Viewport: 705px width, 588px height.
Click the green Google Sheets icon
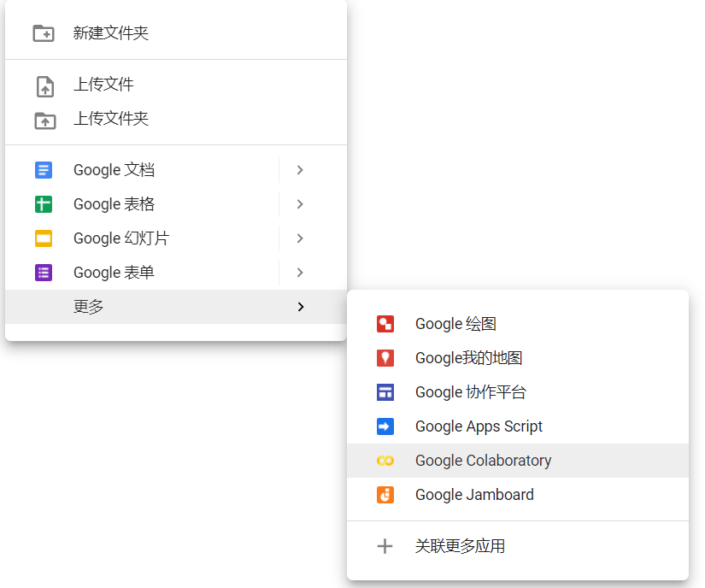44,204
